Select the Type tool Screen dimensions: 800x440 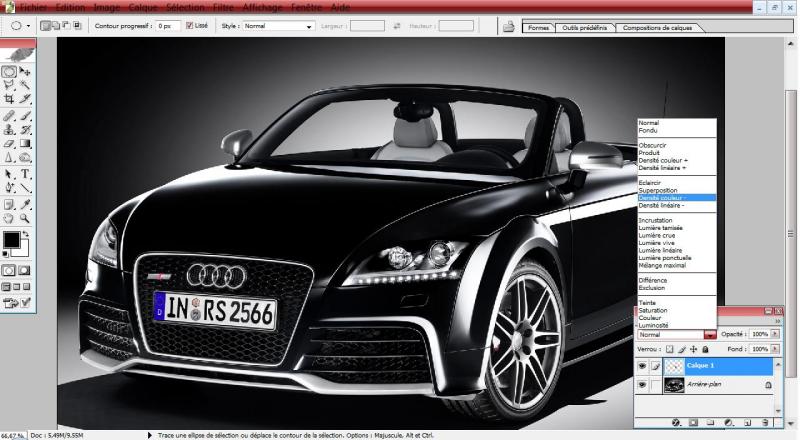click(x=25, y=175)
